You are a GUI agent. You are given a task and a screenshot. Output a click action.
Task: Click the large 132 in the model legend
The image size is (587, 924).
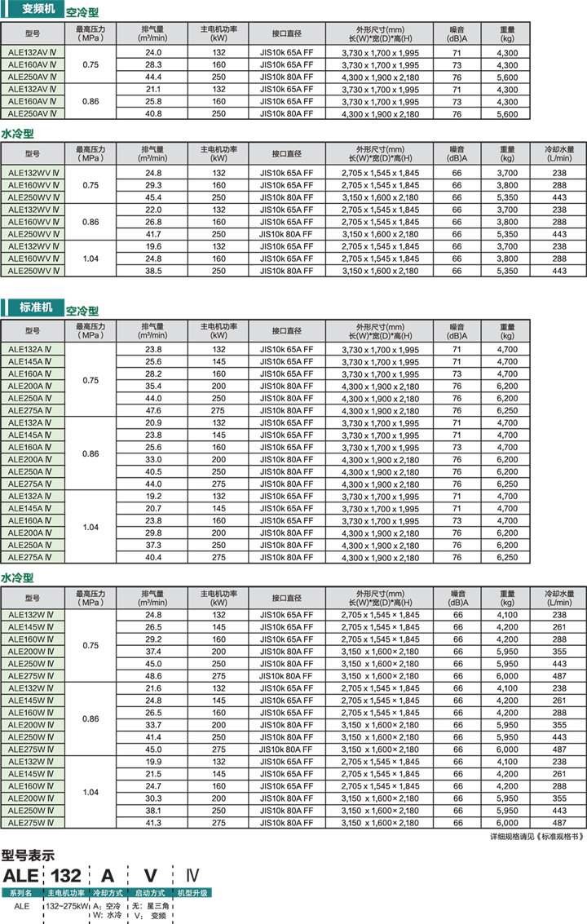click(66, 876)
